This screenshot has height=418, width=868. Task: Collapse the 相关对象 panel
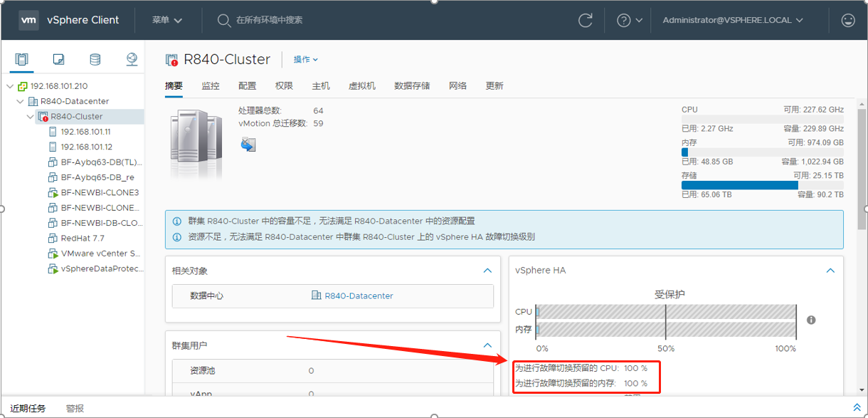[487, 271]
